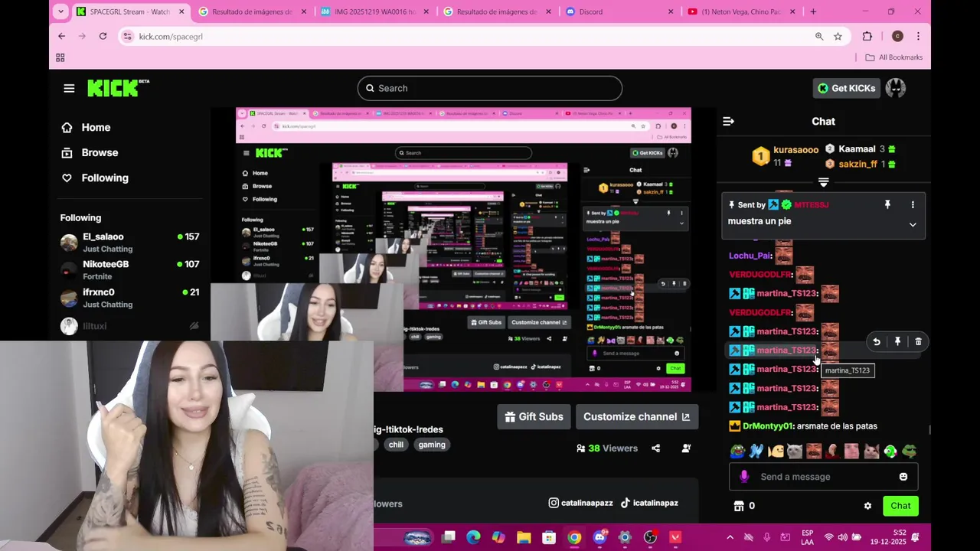980x551 pixels.
Task: Open the apps grid in bookmarks bar
Action: pyautogui.click(x=60, y=57)
